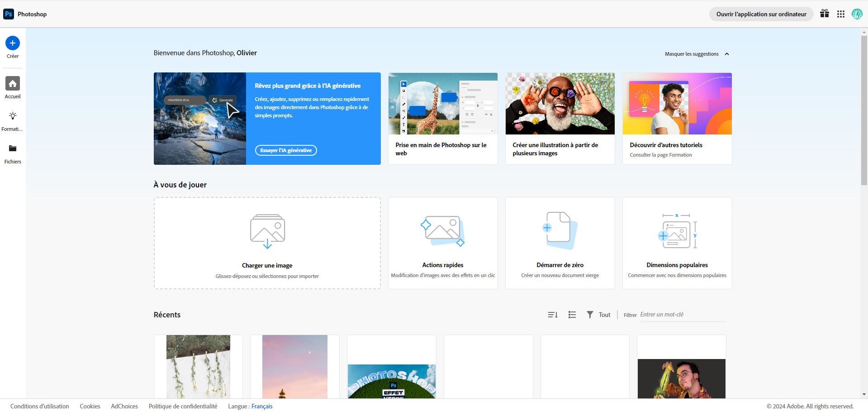Click the Démarrer de zéro title
This screenshot has height=412, width=868.
pyautogui.click(x=560, y=265)
